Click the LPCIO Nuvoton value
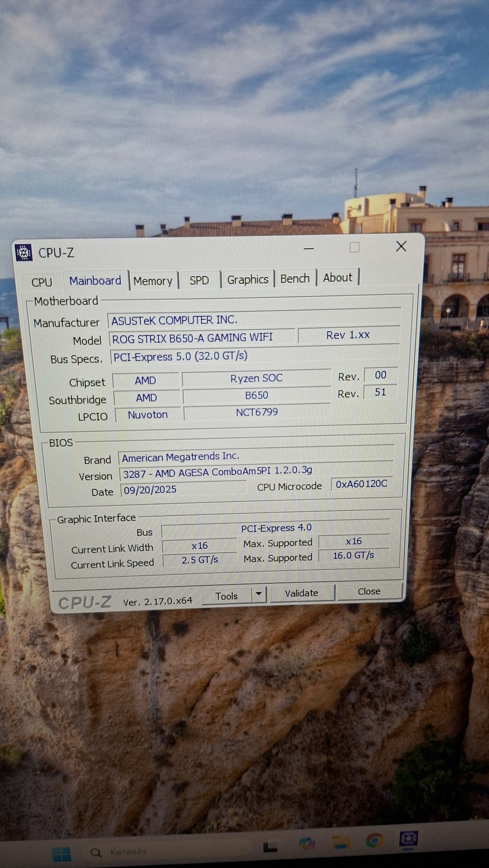Viewport: 489px width, 868px height. pyautogui.click(x=148, y=415)
